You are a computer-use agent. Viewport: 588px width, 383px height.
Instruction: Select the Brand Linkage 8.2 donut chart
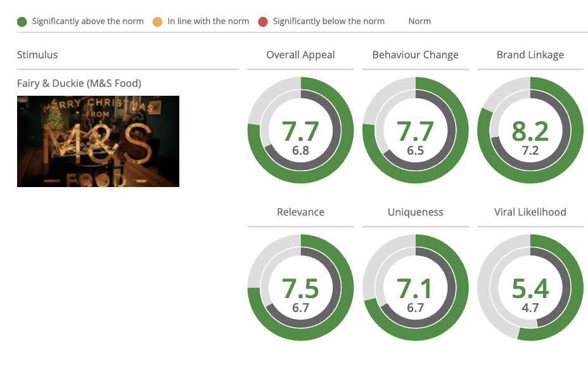530,130
